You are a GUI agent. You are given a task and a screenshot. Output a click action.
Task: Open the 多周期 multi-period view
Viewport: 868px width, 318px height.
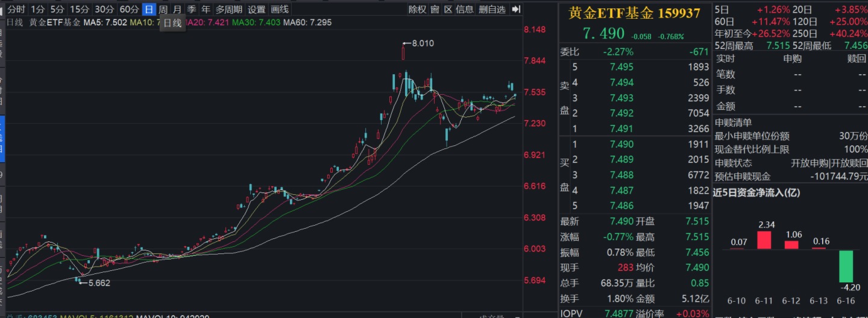pyautogui.click(x=229, y=9)
